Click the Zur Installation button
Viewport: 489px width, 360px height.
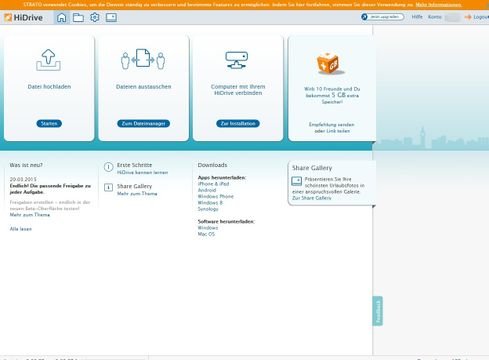tap(238, 124)
